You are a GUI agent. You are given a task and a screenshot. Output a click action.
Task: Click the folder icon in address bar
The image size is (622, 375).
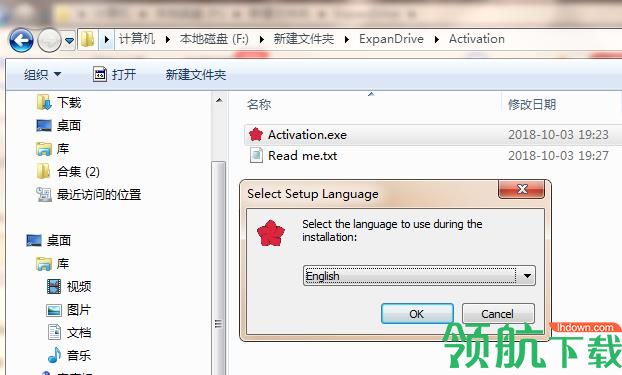(x=88, y=39)
